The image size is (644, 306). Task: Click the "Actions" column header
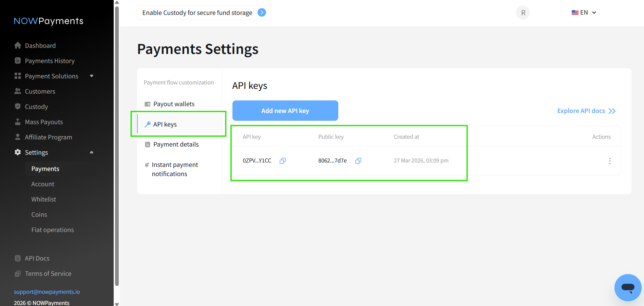(x=601, y=137)
